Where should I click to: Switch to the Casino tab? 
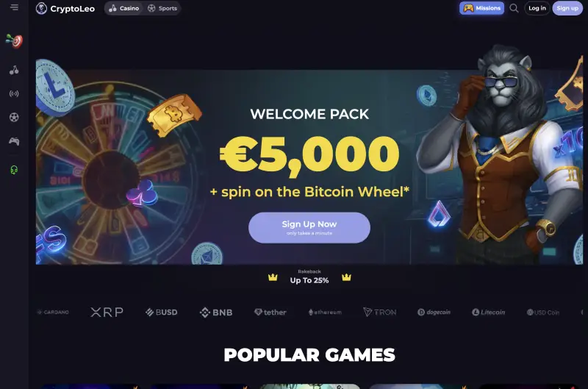click(x=123, y=8)
